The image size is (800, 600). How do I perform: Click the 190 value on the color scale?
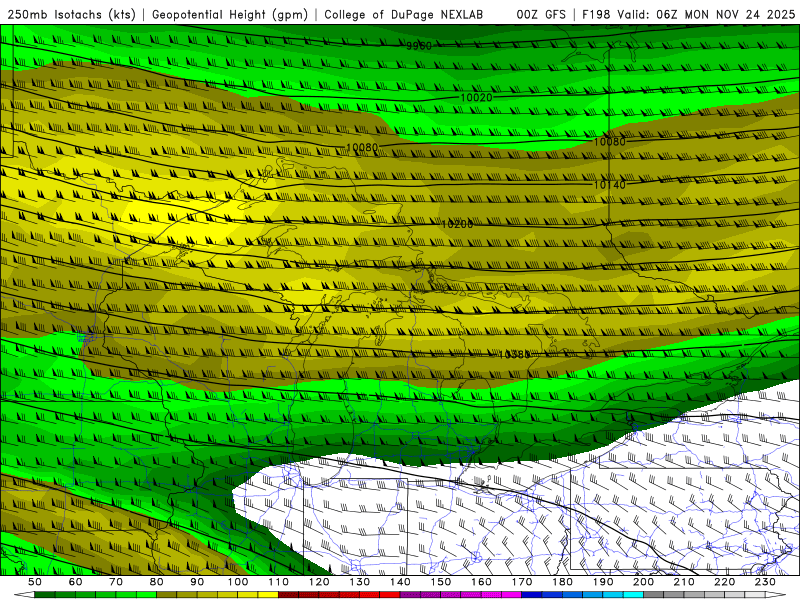click(x=603, y=582)
